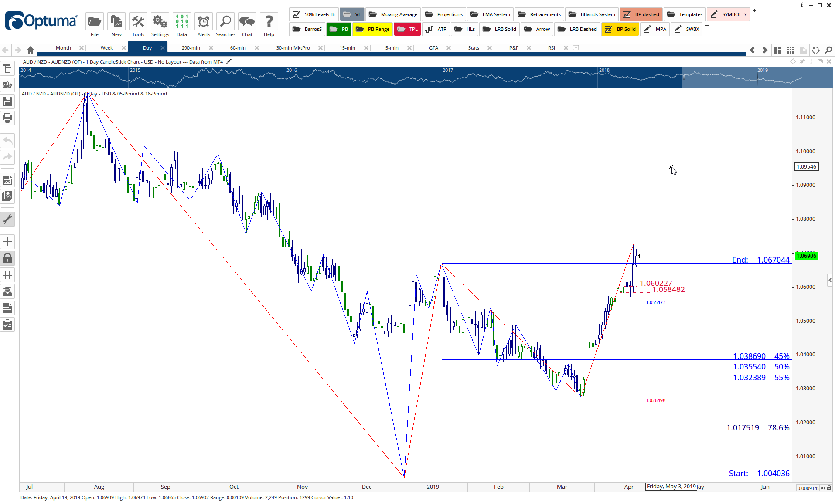Screen dimensions: 835x504
Task: Click the page layout tiles icon
Action: tap(778, 50)
